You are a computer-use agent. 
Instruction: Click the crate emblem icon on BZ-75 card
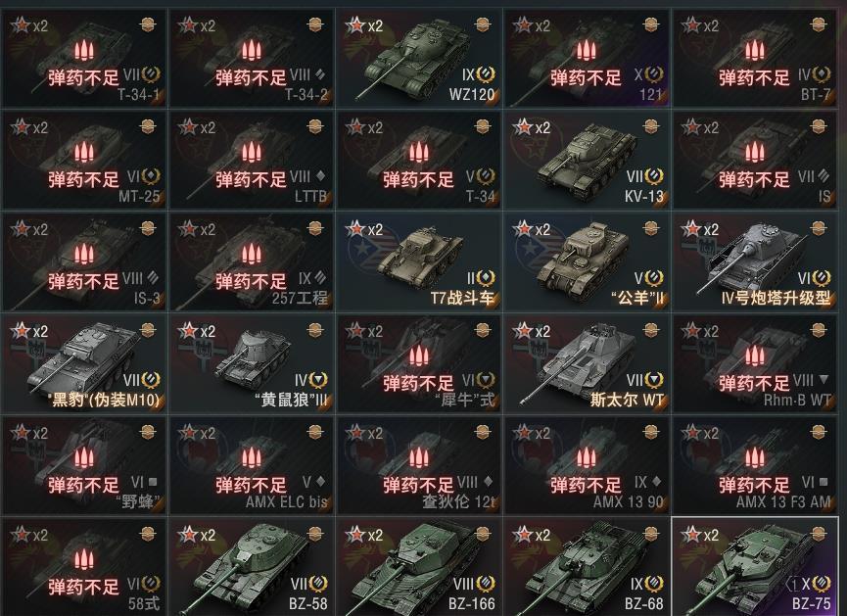tap(819, 534)
